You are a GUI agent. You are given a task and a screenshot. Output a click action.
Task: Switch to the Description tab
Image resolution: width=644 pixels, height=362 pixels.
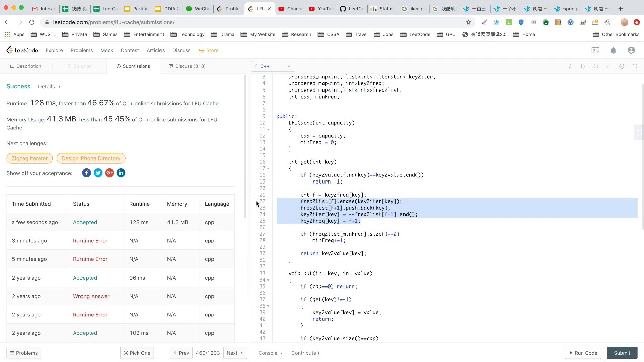pos(25,66)
